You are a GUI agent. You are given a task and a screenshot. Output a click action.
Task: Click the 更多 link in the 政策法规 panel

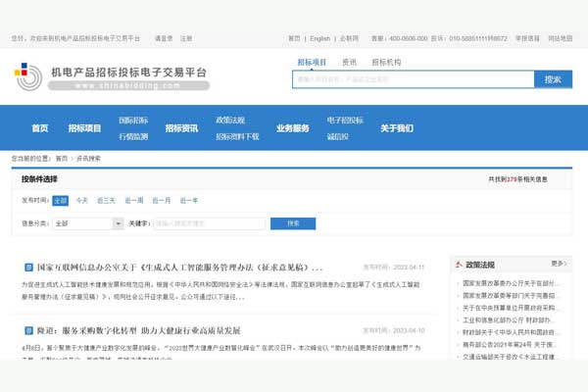click(559, 264)
